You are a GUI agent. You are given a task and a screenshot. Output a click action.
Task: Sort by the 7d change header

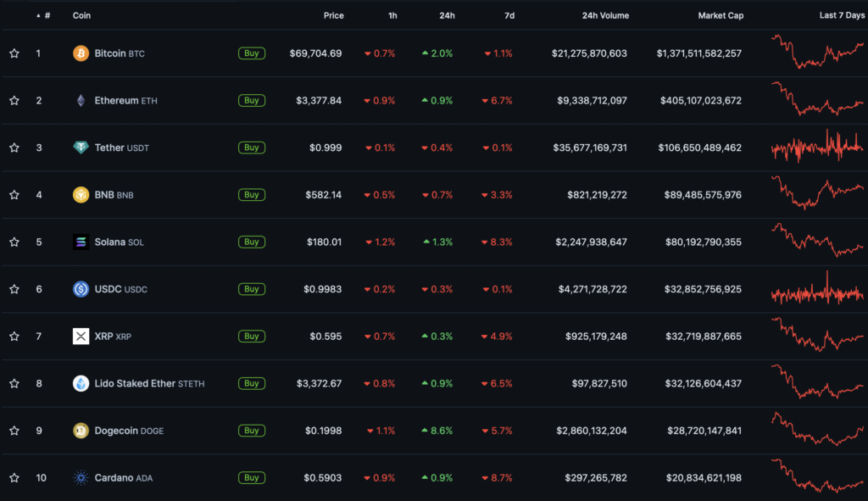point(509,15)
